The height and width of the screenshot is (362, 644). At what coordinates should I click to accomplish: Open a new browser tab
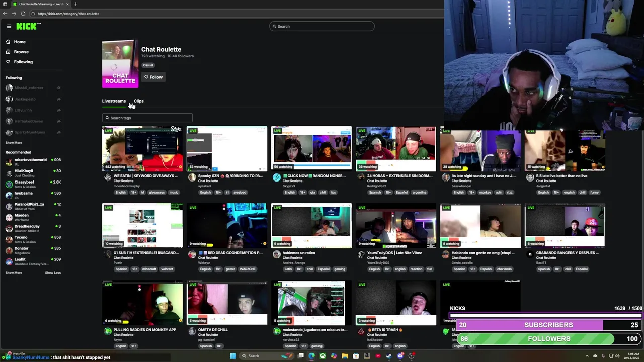(x=75, y=4)
